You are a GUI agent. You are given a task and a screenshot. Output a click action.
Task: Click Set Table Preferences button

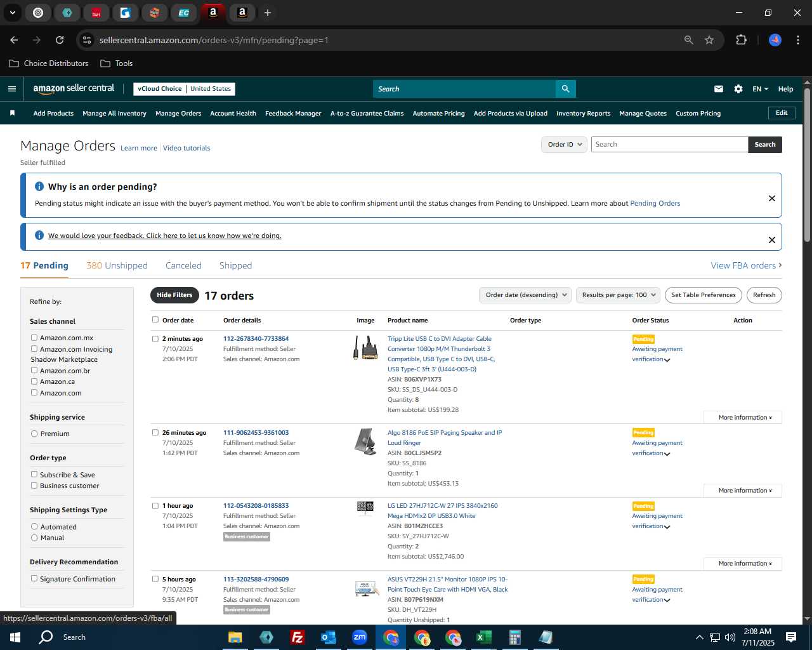[704, 295]
